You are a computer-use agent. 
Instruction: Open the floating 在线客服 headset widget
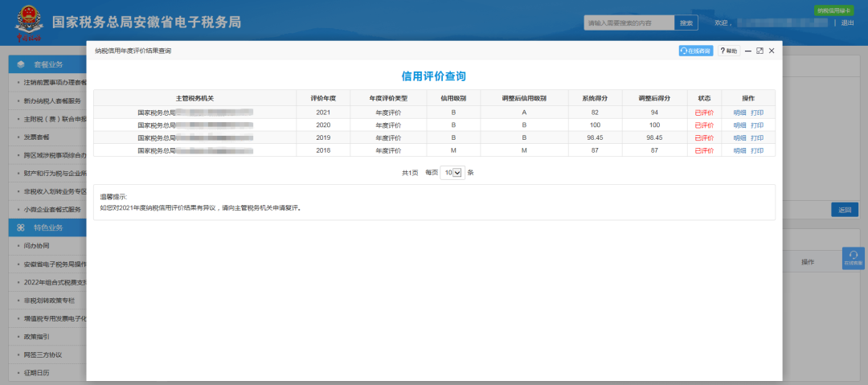click(x=853, y=258)
